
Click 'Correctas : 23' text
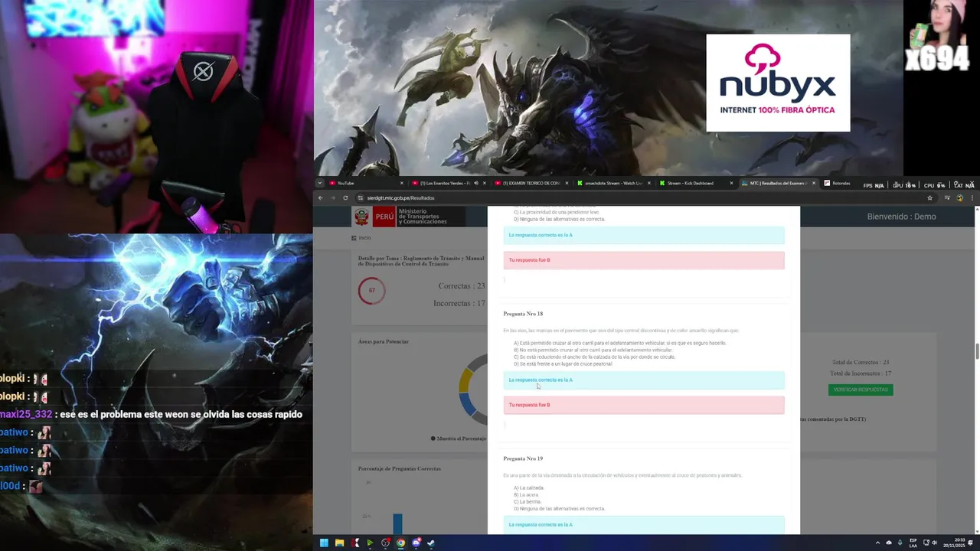point(462,285)
